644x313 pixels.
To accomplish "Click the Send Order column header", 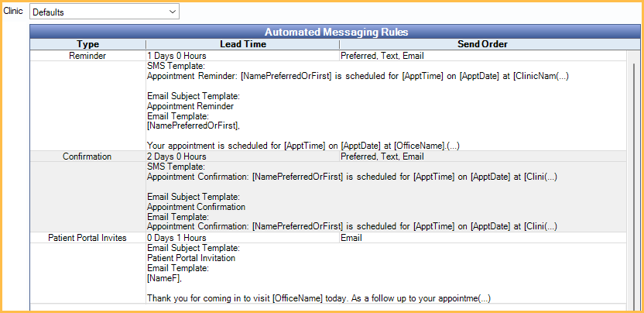I will click(x=483, y=44).
